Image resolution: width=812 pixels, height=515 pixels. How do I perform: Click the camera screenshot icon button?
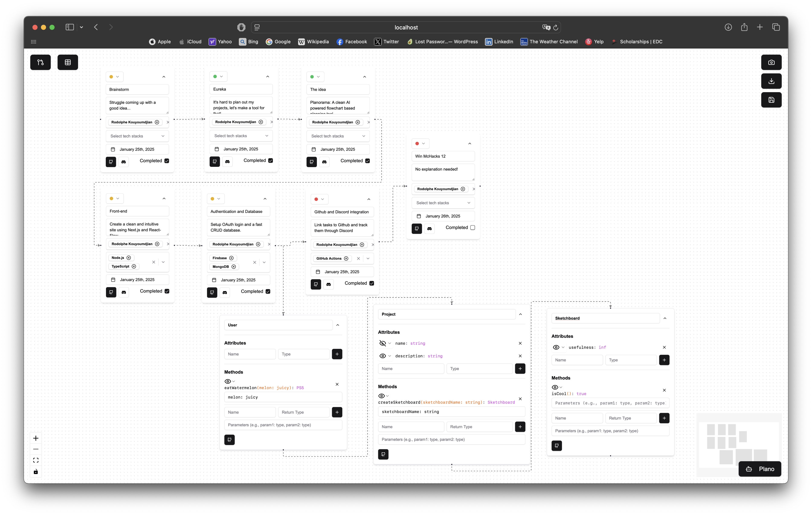point(771,63)
